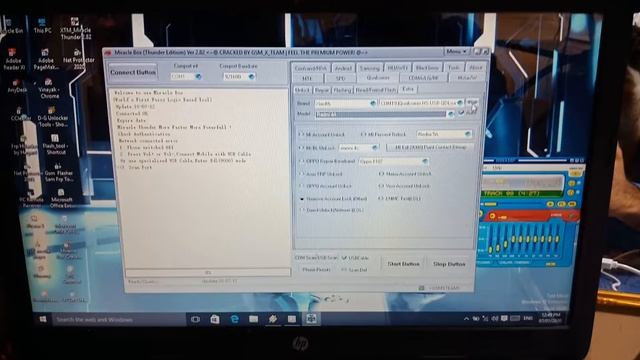Launch Gsm Flasher Sam Frp Tool icon
This screenshot has width=640, height=360.
(x=59, y=173)
